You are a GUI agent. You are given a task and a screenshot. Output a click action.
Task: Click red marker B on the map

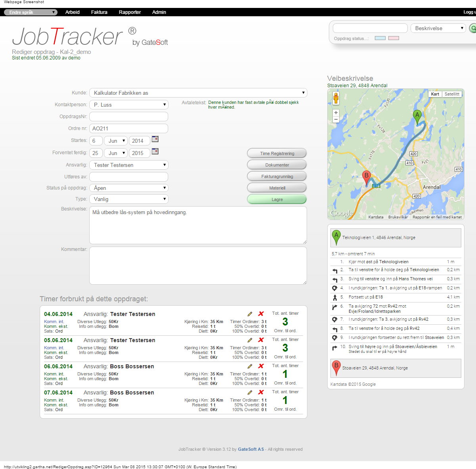click(x=367, y=178)
